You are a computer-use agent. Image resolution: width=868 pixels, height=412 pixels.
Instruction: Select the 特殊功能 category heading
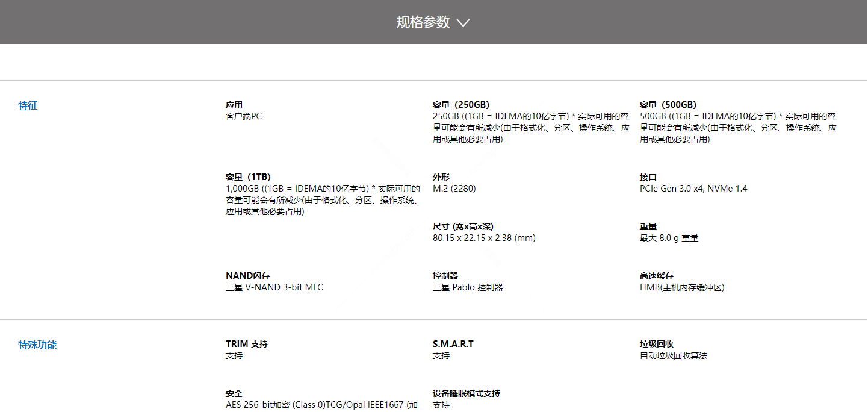pos(37,345)
